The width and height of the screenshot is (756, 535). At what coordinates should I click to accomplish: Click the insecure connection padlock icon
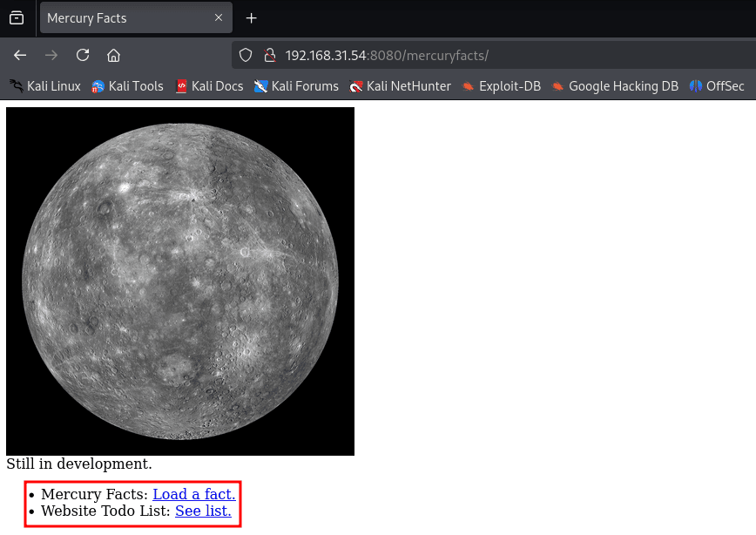point(270,56)
